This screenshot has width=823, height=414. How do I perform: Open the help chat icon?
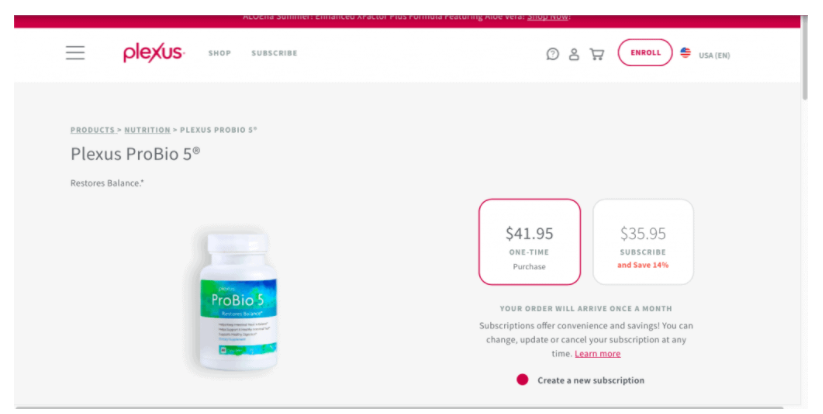tap(552, 54)
